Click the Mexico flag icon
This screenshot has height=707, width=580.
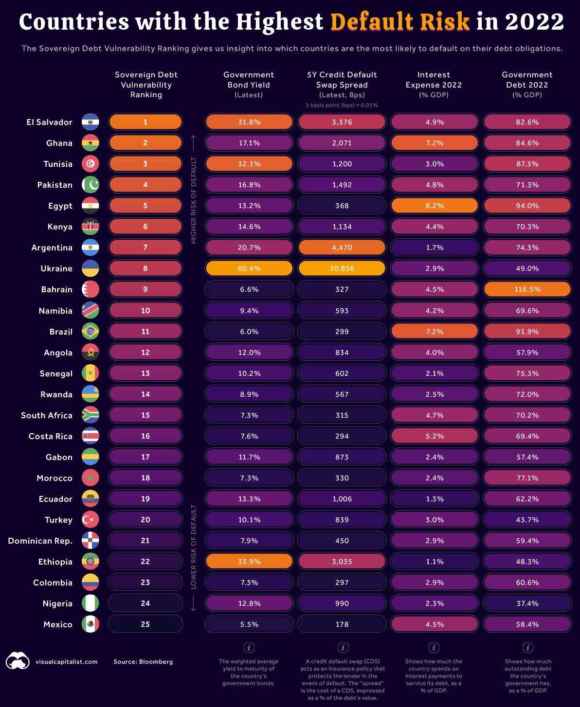pos(90,624)
